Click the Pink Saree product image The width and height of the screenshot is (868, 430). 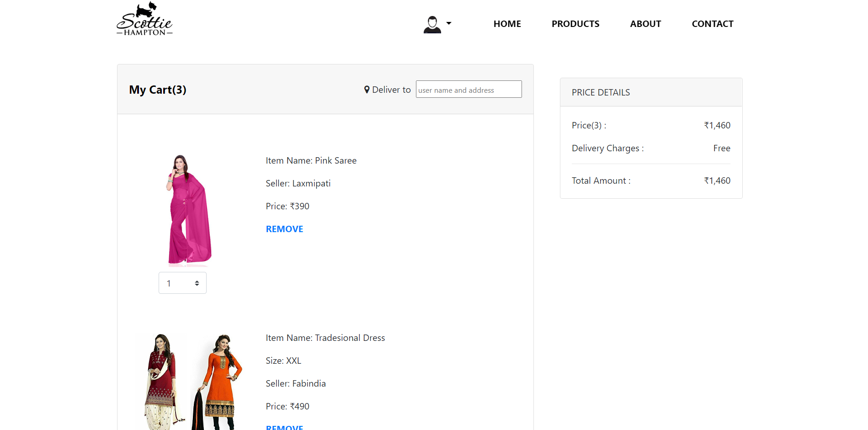pos(189,210)
